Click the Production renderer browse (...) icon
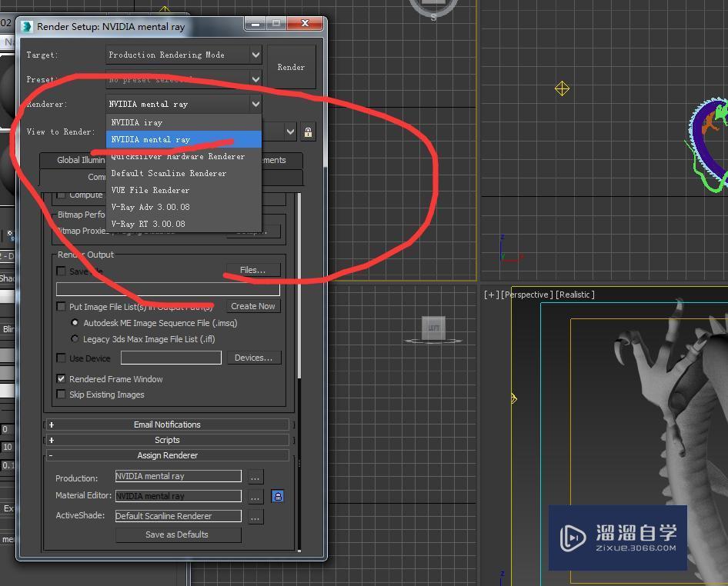 255,476
